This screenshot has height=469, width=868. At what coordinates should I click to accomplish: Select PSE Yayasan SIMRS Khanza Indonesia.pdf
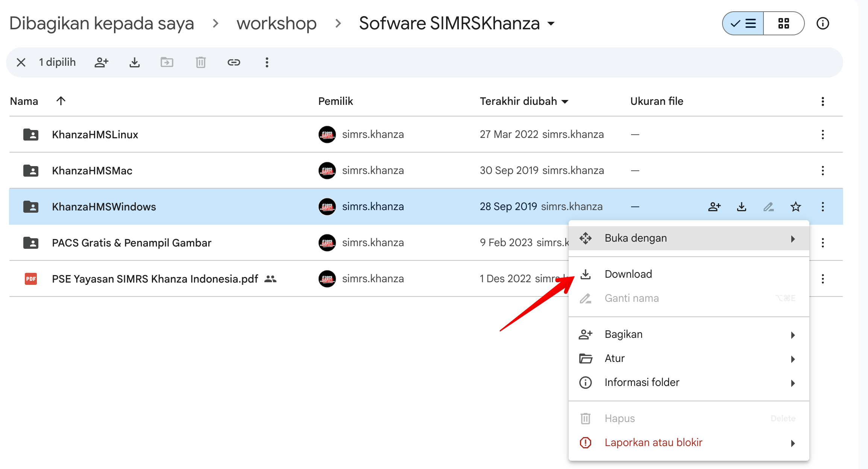pyautogui.click(x=155, y=279)
